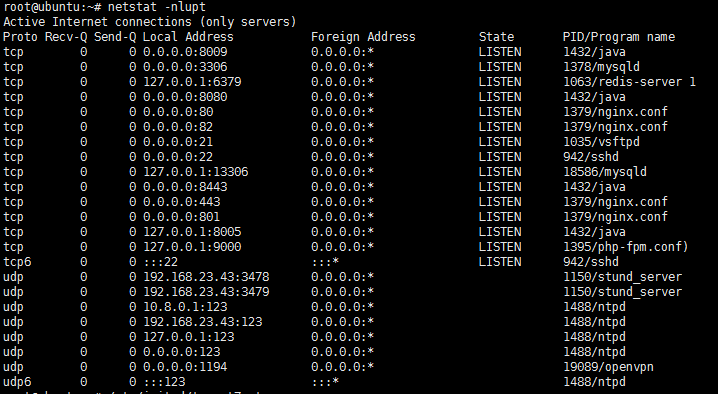Select local address 0.0.0.0:8009
The height and width of the screenshot is (394, 718).
(x=185, y=52)
